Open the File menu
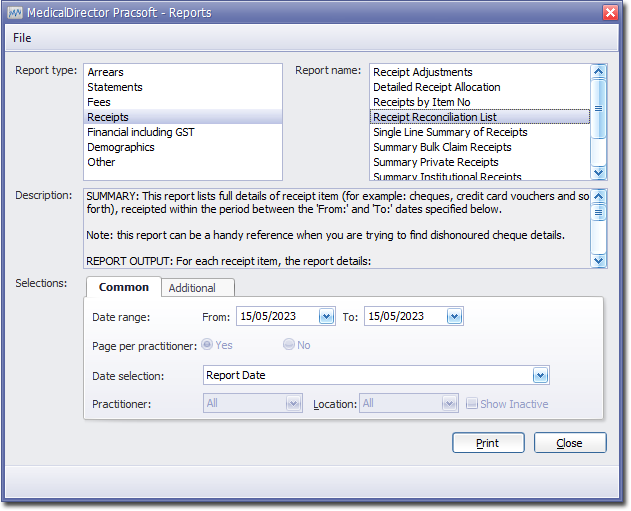The image size is (631, 511). click(x=22, y=38)
